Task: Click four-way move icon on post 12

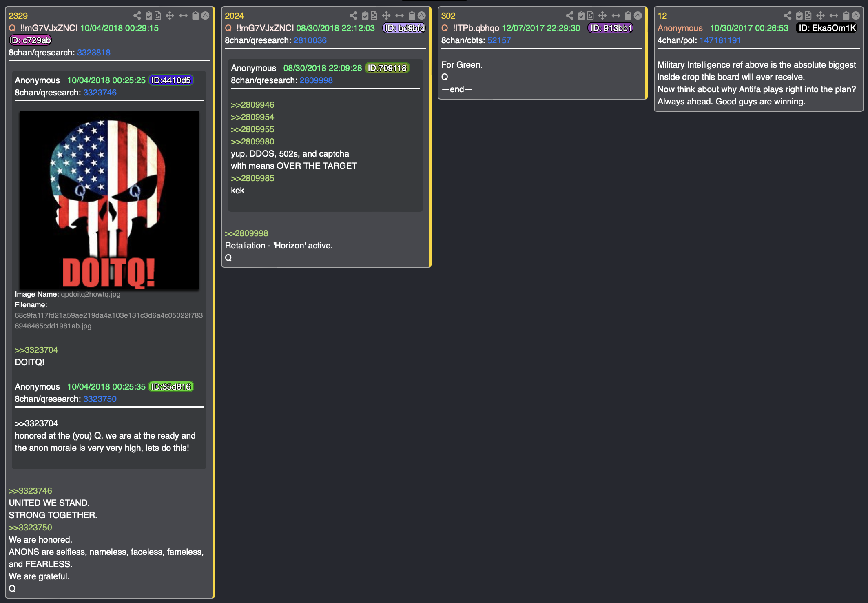Action: tap(820, 16)
